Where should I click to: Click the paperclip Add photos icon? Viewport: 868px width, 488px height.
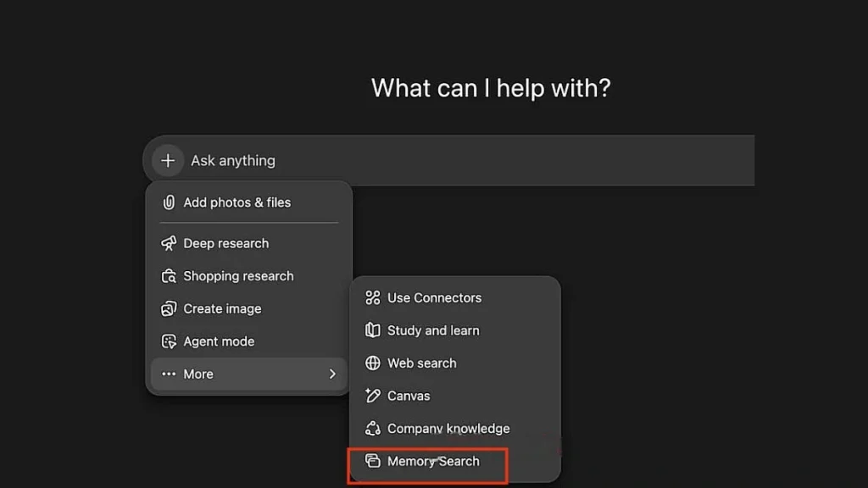pyautogui.click(x=169, y=202)
